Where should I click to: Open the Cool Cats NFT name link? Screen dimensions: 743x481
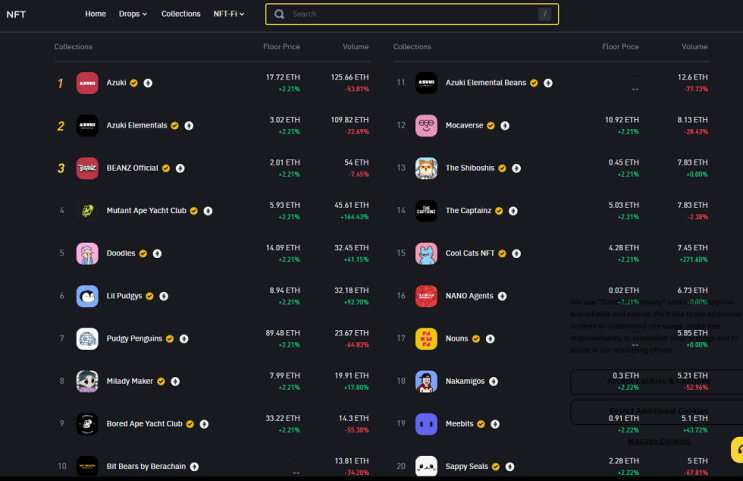[470, 254]
